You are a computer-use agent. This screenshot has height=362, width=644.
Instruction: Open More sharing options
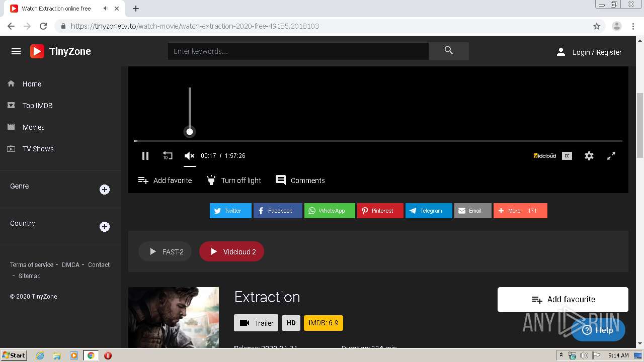(x=520, y=211)
